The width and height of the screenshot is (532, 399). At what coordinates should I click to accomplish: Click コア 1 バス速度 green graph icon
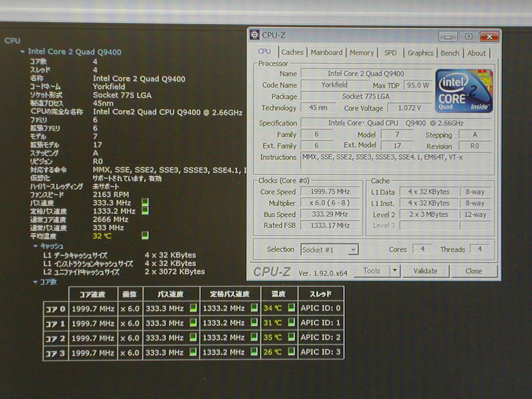coord(193,323)
